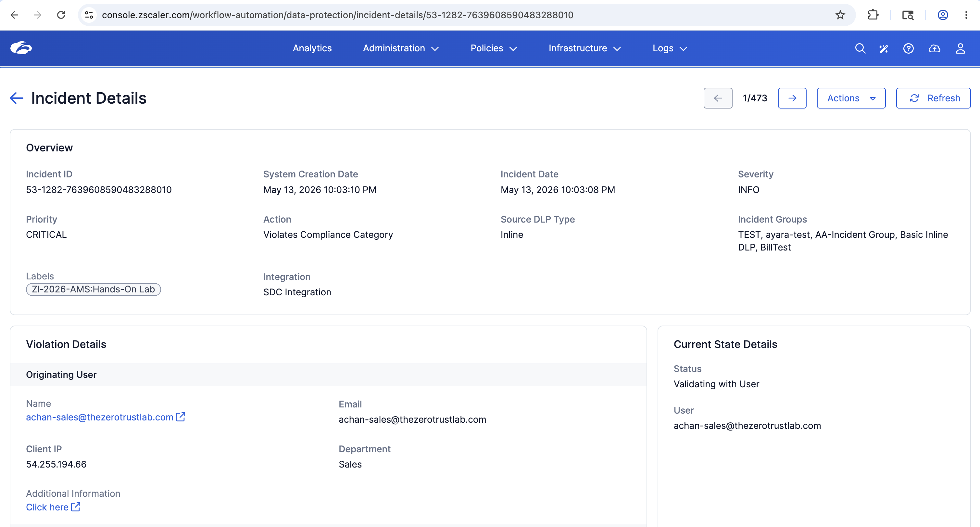980x527 pixels.
Task: Click the ZI-2026-AMS:Hands-On Lab label chip
Action: [x=93, y=289]
